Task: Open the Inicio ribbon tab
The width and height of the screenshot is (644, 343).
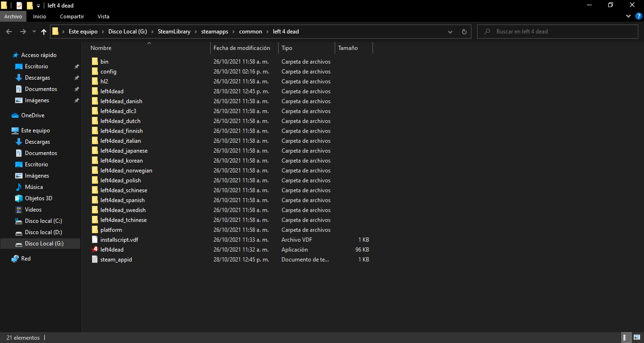Action: pos(40,16)
